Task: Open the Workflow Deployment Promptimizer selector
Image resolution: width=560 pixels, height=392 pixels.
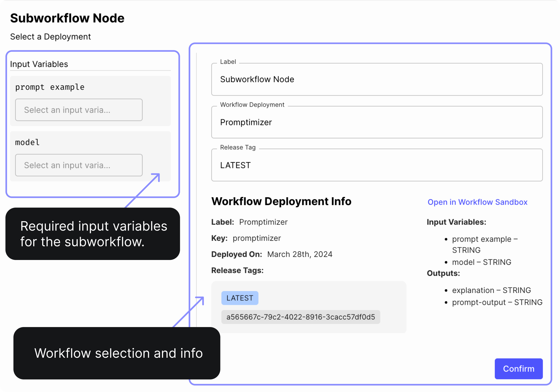Action: 377,122
